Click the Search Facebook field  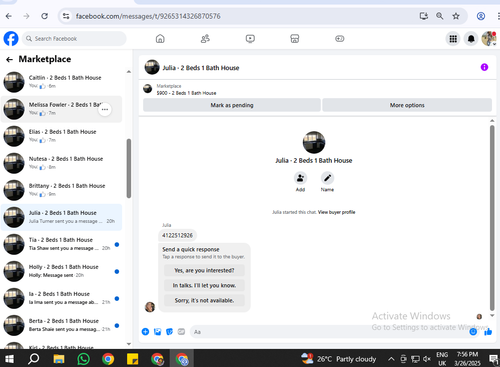pyautogui.click(x=74, y=39)
